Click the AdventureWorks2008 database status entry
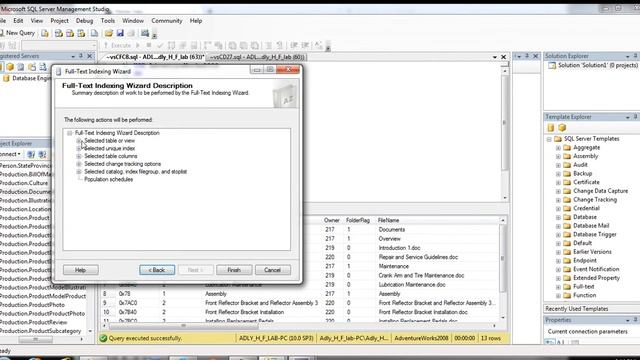 pos(421,338)
